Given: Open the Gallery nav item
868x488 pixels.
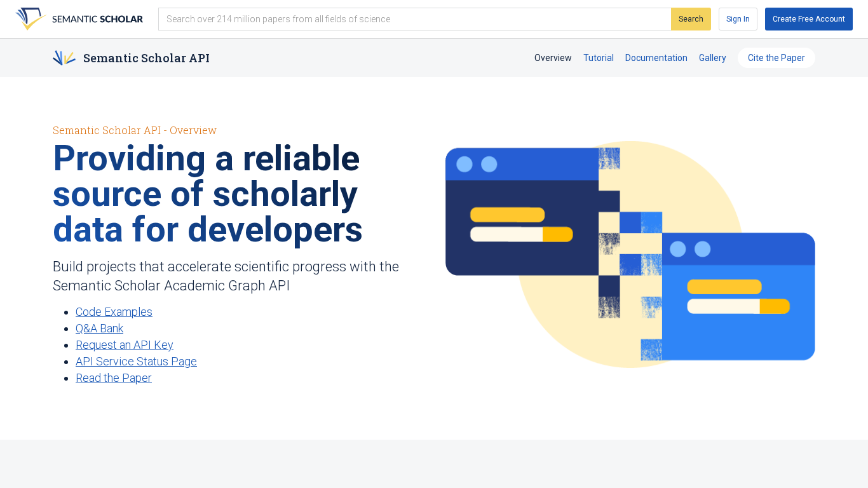Looking at the screenshot, I should [x=712, y=58].
